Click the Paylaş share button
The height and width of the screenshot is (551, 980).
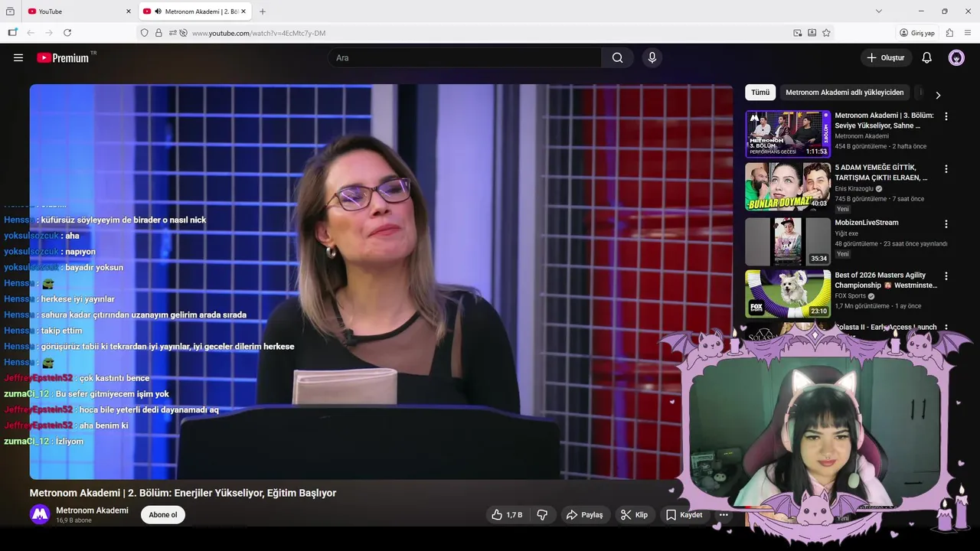coord(585,515)
